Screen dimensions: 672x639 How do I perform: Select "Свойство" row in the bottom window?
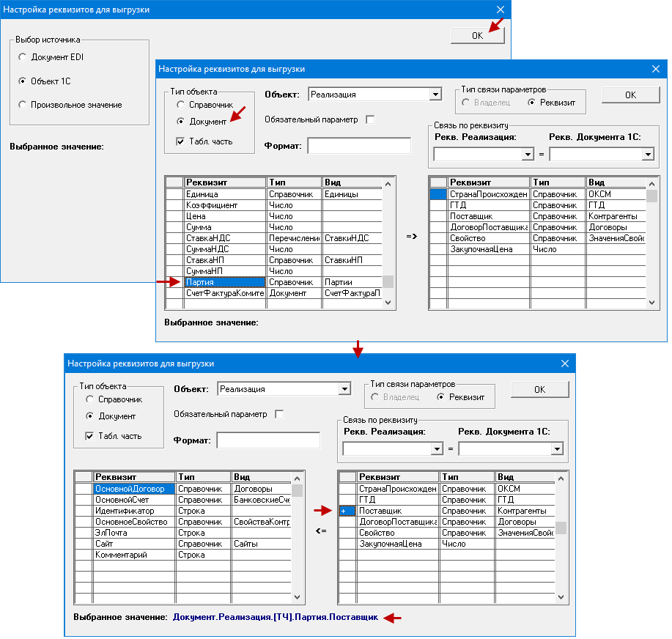pos(446,533)
